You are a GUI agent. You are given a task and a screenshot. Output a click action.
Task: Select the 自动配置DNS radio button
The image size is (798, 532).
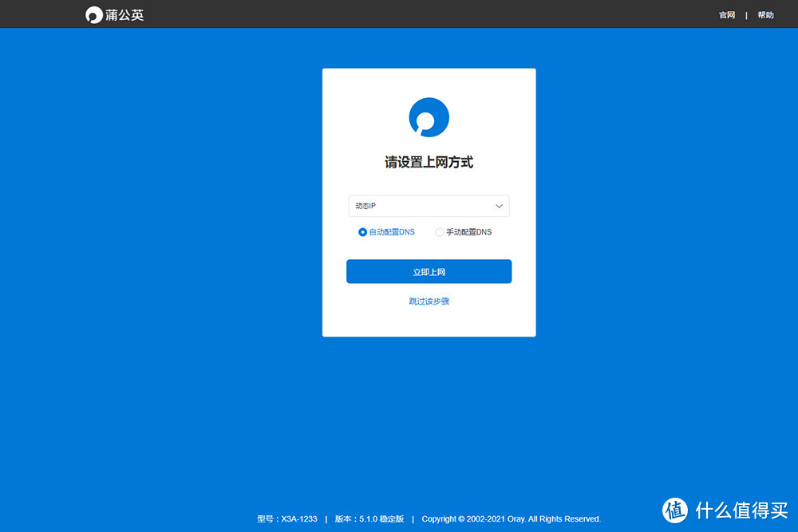(x=362, y=232)
